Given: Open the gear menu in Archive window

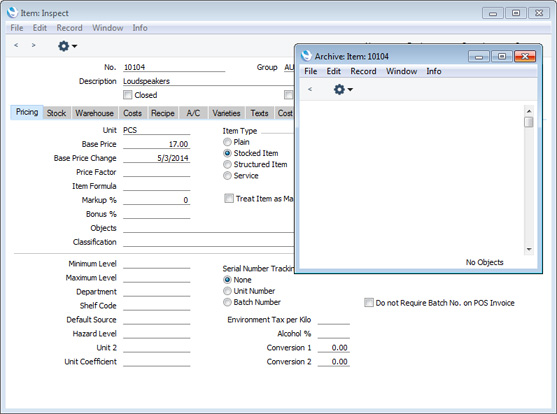Looking at the screenshot, I should (339, 89).
